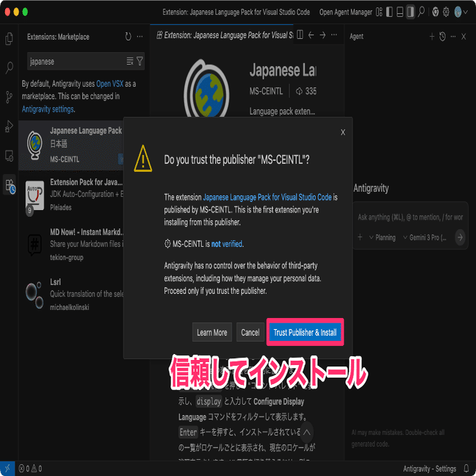The width and height of the screenshot is (476, 476).
Task: Click the not verified link
Action: click(x=227, y=244)
